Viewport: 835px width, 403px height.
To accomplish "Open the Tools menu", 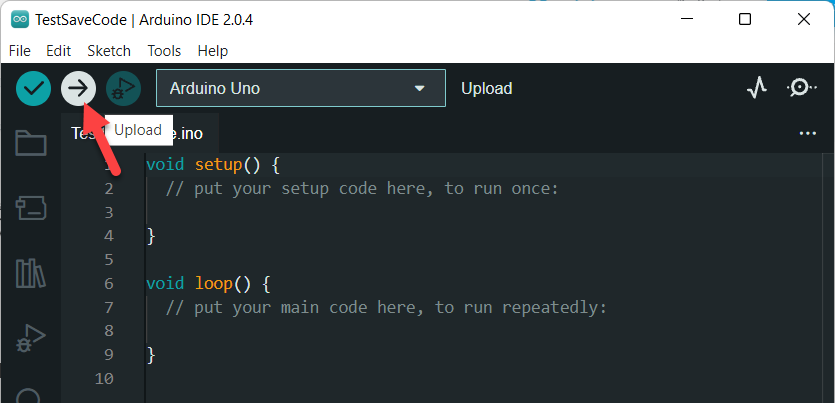I will tap(164, 51).
